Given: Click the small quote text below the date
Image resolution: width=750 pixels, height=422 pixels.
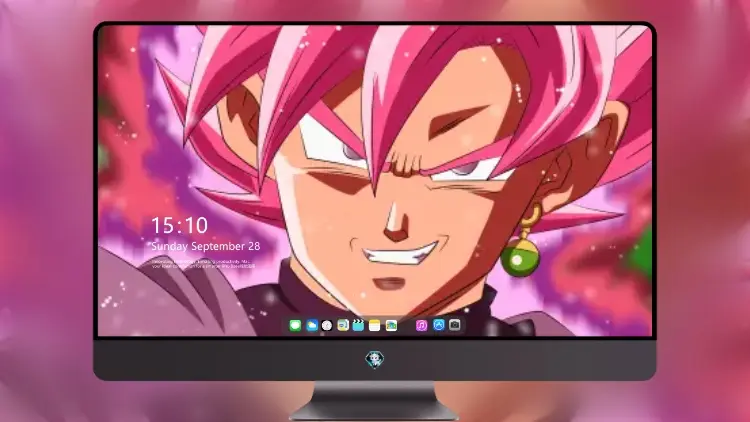Looking at the screenshot, I should pyautogui.click(x=203, y=264).
